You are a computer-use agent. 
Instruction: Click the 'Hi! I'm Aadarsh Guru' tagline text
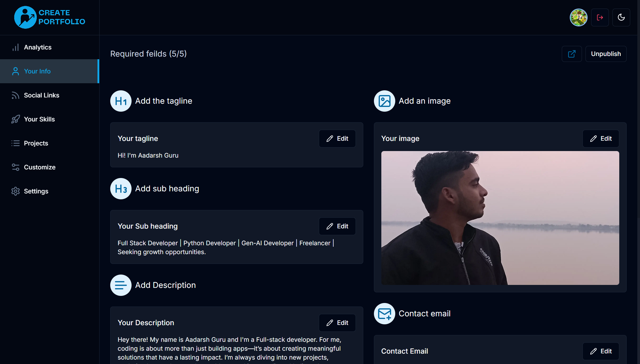[148, 155]
